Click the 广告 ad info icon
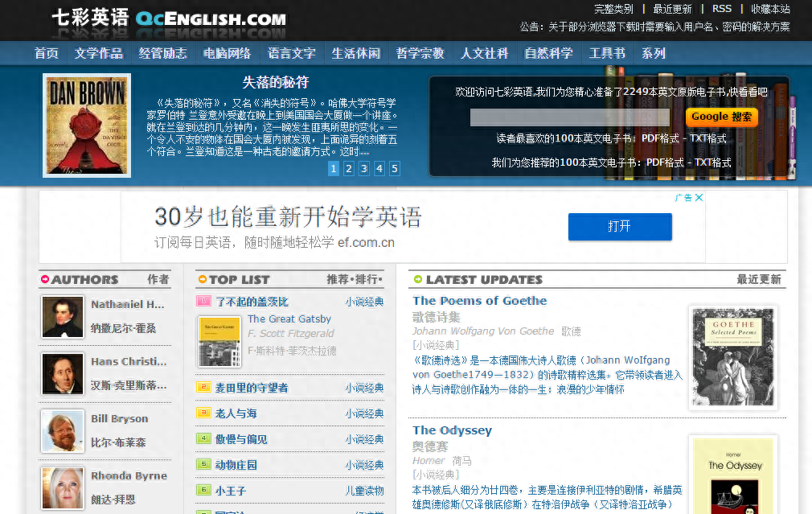812x514 pixels. [x=683, y=197]
